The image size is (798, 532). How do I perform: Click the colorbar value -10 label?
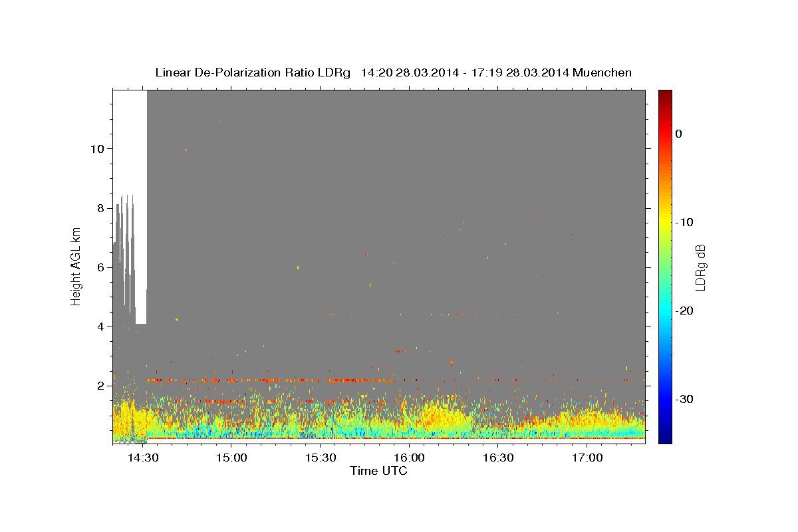(x=685, y=222)
